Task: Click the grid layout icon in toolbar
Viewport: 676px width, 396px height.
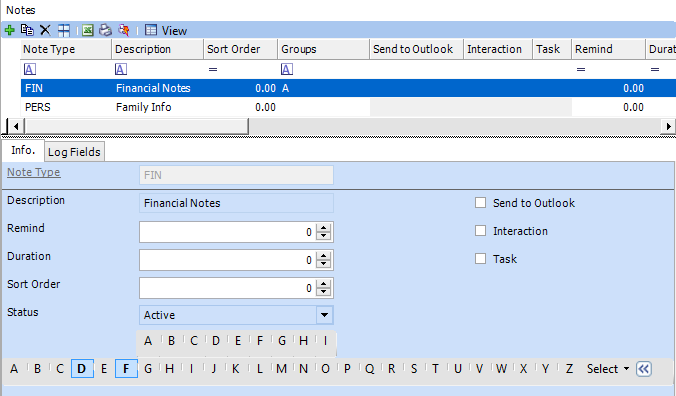Action: (64, 30)
